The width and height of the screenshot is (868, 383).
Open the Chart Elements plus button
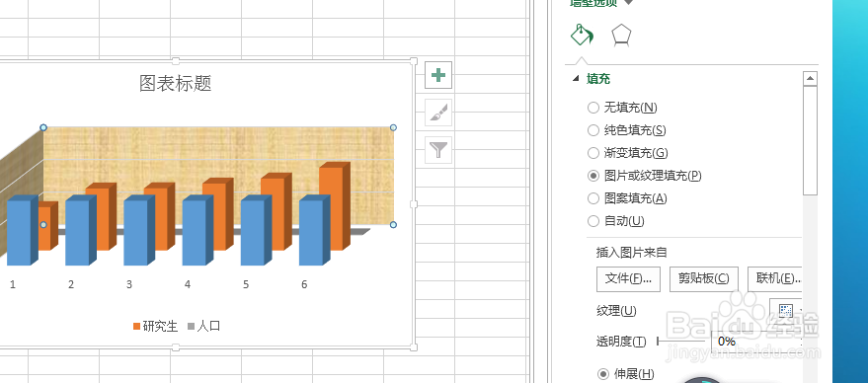438,75
